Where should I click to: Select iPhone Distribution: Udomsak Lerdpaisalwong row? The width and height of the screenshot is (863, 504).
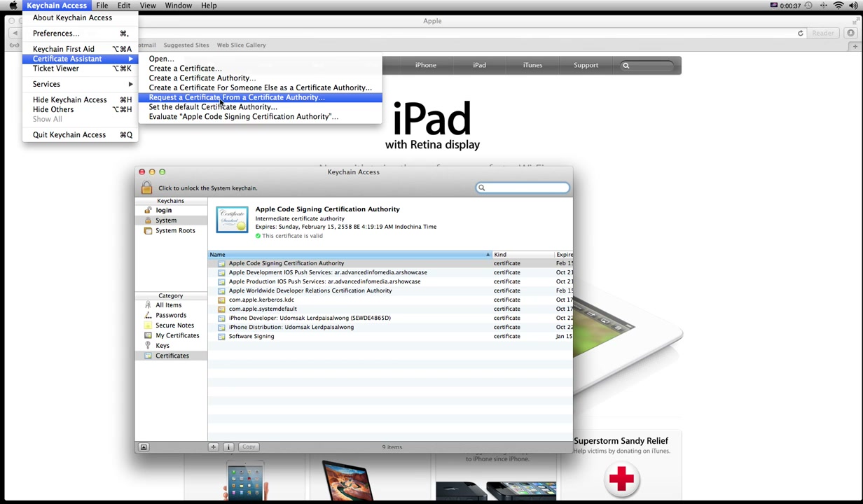[x=390, y=327]
